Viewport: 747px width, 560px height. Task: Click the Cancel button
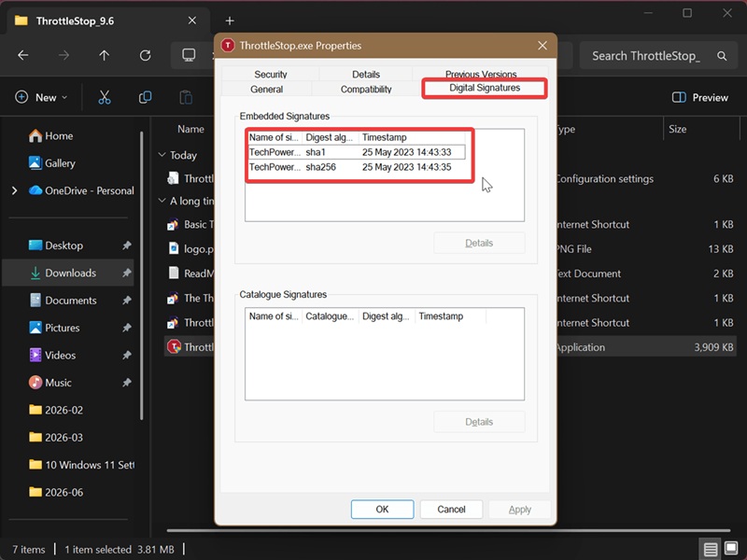coord(451,510)
